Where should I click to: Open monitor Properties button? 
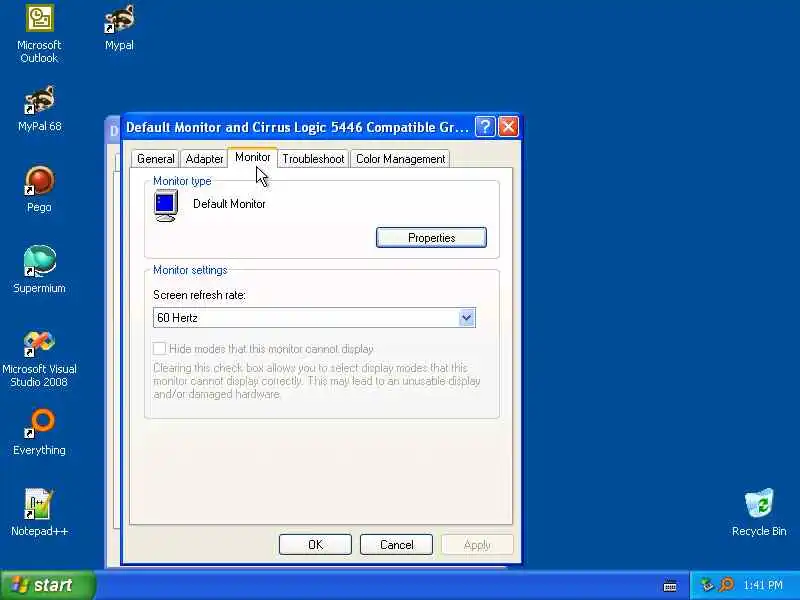tap(431, 238)
